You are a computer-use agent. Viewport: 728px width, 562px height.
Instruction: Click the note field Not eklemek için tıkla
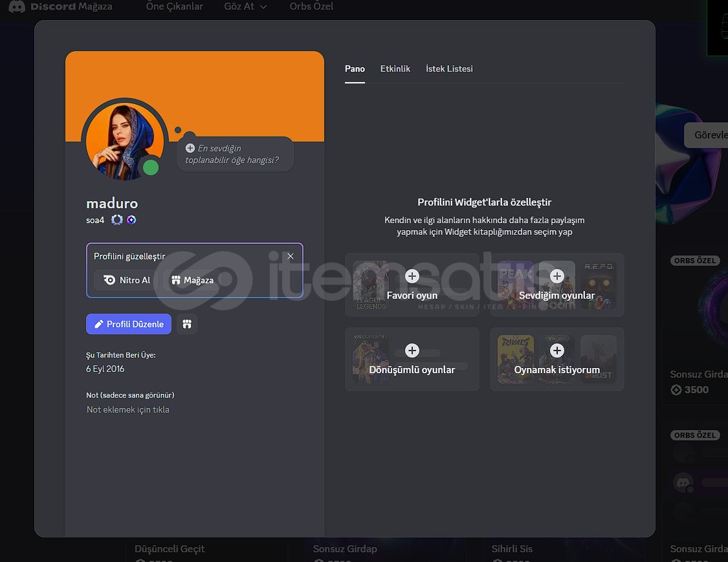[x=128, y=410]
